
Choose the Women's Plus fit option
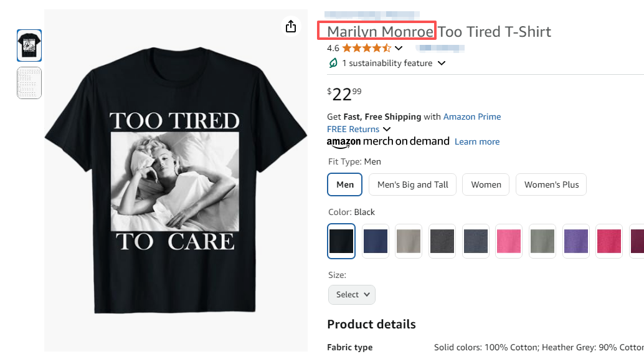coord(551,184)
